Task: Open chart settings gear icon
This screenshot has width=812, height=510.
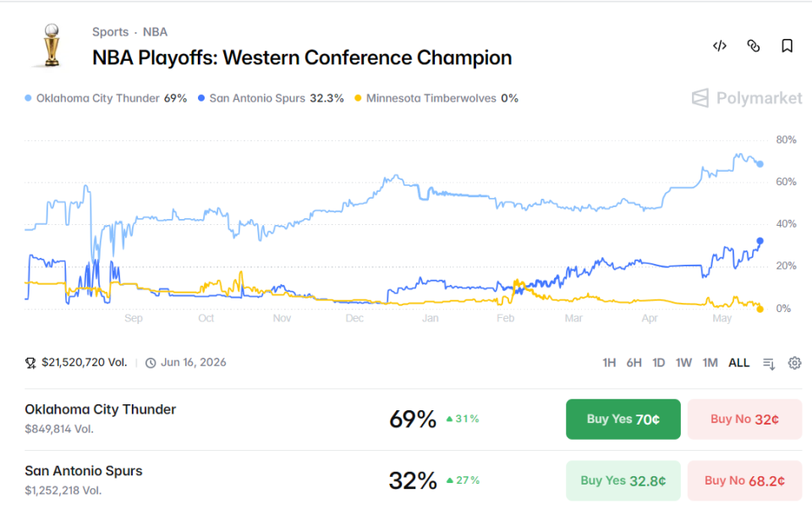Action: click(x=794, y=363)
